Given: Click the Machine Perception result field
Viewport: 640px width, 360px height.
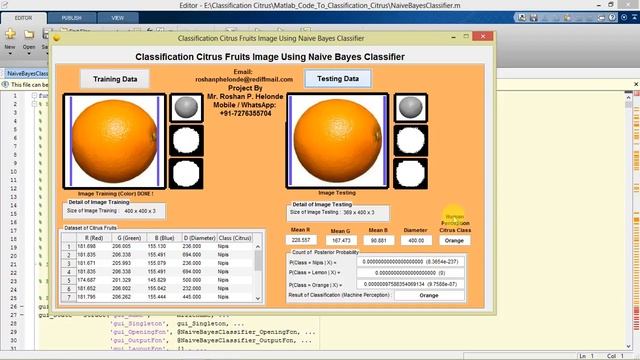Looking at the screenshot, I should [429, 295].
